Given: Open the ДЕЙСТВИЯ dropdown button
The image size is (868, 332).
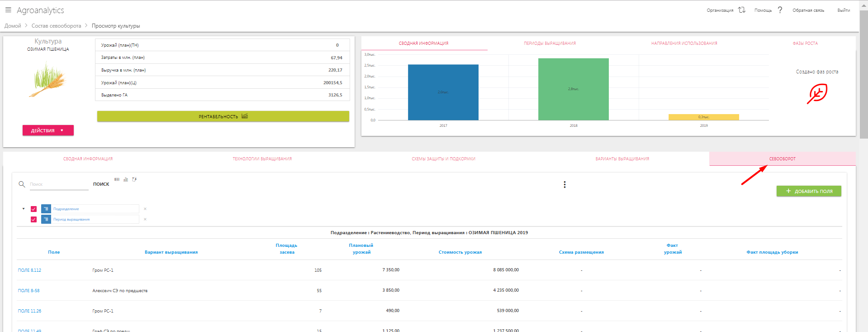Looking at the screenshot, I should 48,130.
